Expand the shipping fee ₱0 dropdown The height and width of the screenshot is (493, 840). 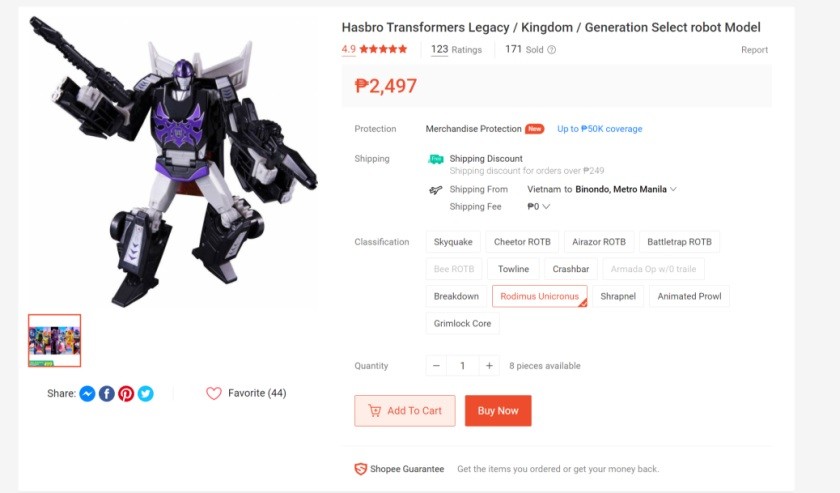tap(546, 207)
